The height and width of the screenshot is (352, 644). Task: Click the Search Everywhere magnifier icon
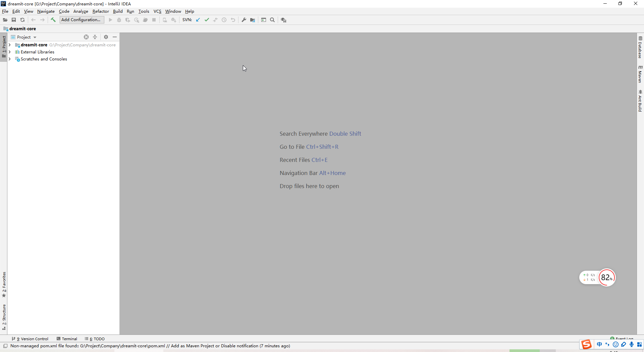point(272,20)
